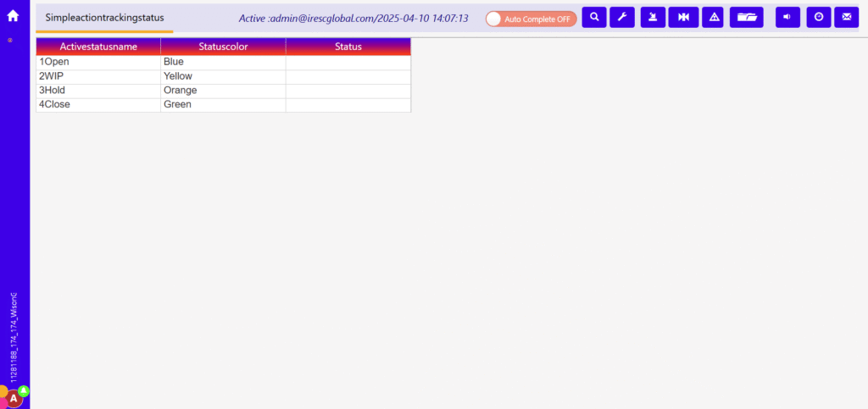Viewport: 868px width, 409px height.
Task: Click the Status column header
Action: (x=348, y=47)
